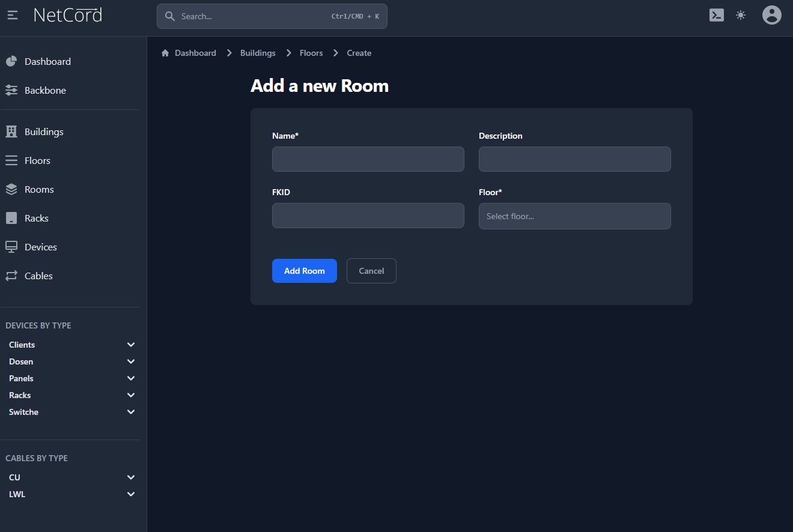Open the Select floor dropdown
This screenshot has width=793, height=532.
coord(574,216)
